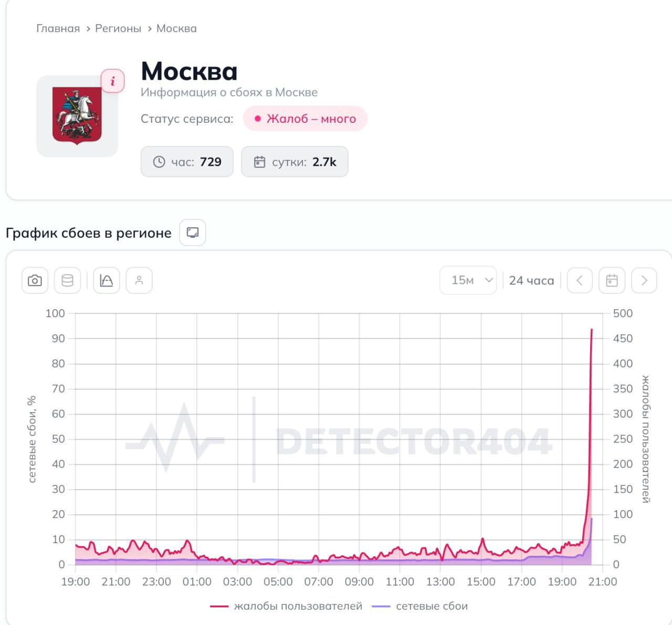The image size is (672, 625).
Task: Click the Москва breadcrumb item
Action: (x=176, y=28)
